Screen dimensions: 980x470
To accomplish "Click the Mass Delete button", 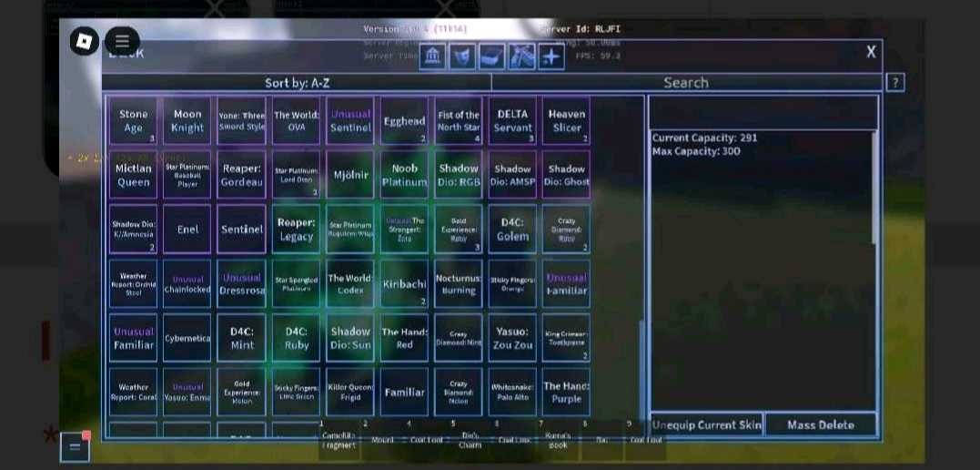I will coord(821,425).
